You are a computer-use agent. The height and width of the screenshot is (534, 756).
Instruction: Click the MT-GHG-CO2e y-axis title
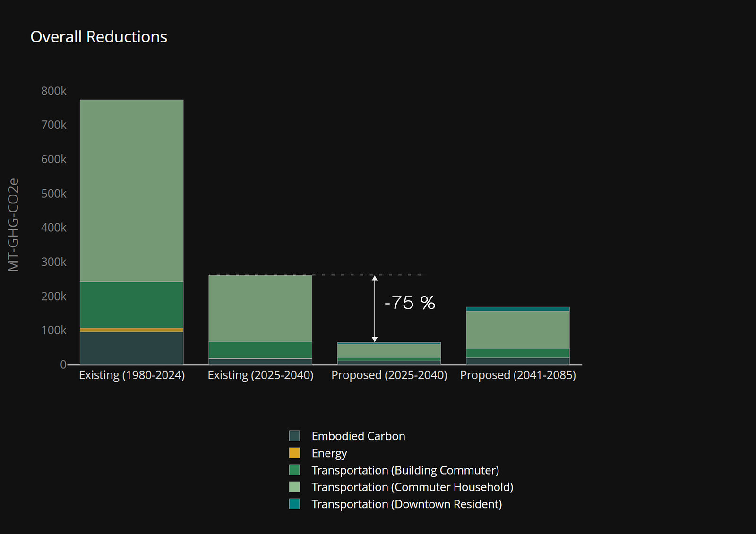tap(14, 225)
